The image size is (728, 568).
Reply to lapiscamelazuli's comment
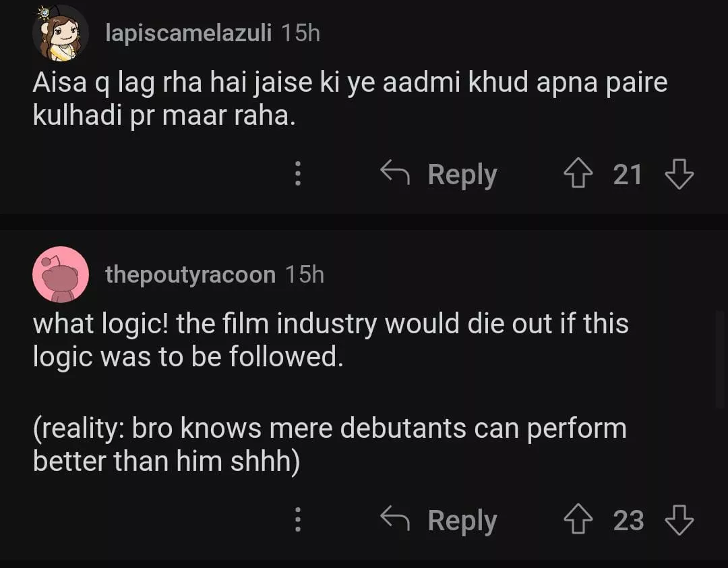tap(439, 175)
